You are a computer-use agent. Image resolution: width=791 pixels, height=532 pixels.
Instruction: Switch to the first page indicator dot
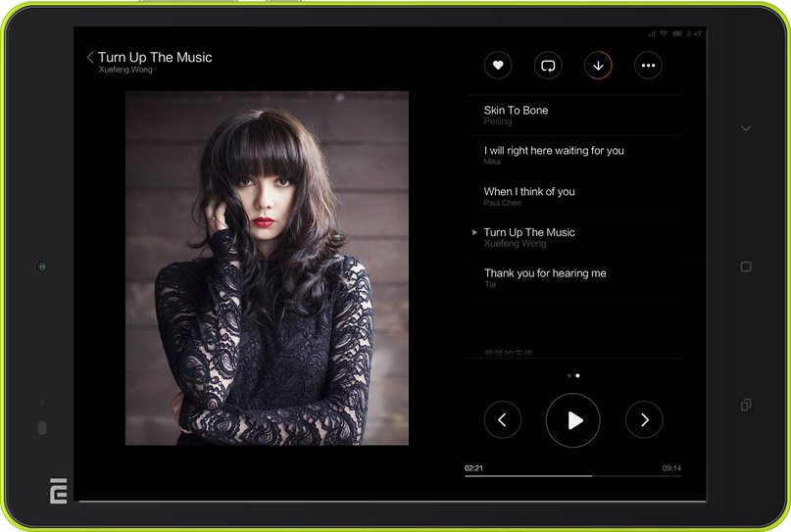pos(569,375)
